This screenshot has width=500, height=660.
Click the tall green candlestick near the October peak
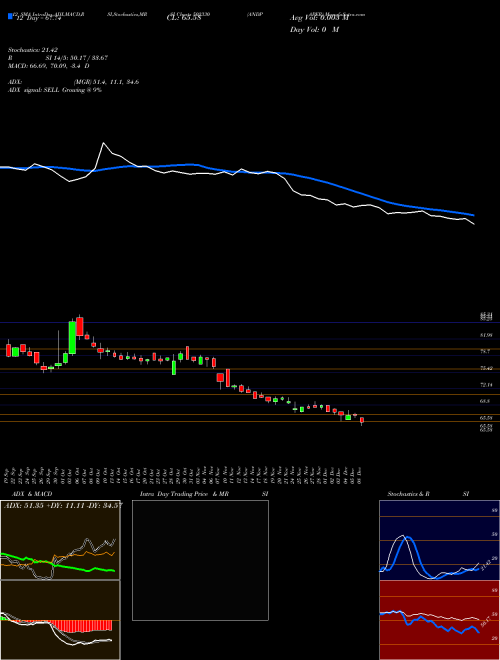click(72, 338)
